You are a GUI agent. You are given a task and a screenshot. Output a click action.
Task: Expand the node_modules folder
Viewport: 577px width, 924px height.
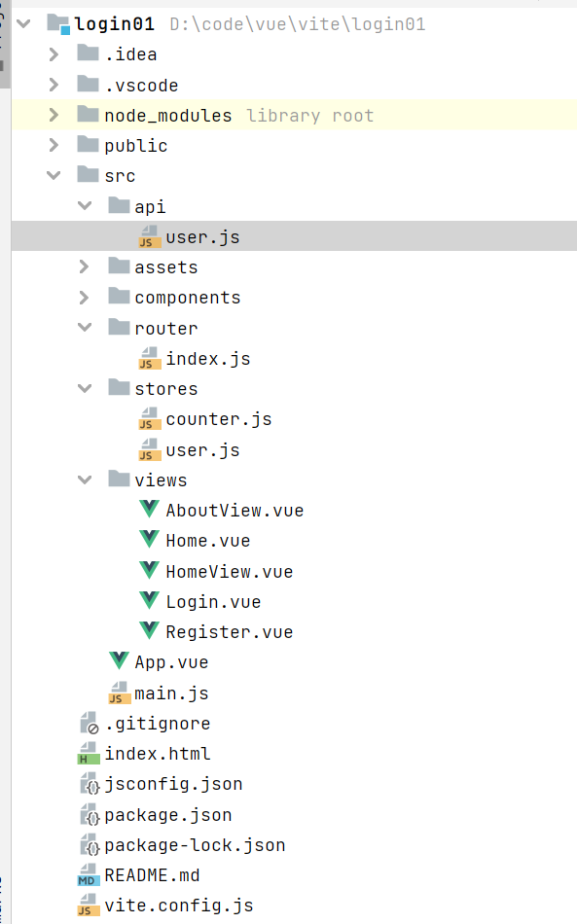pos(54,115)
